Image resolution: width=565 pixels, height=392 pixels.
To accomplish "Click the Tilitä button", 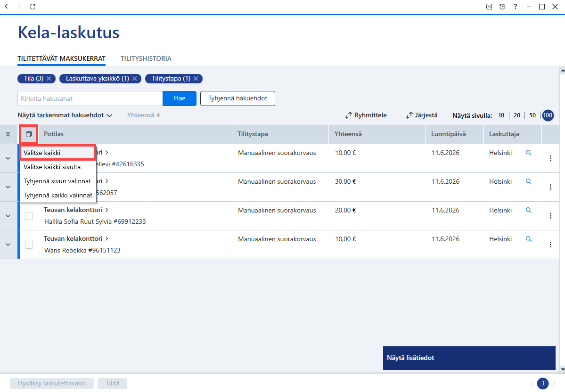I will [x=113, y=384].
